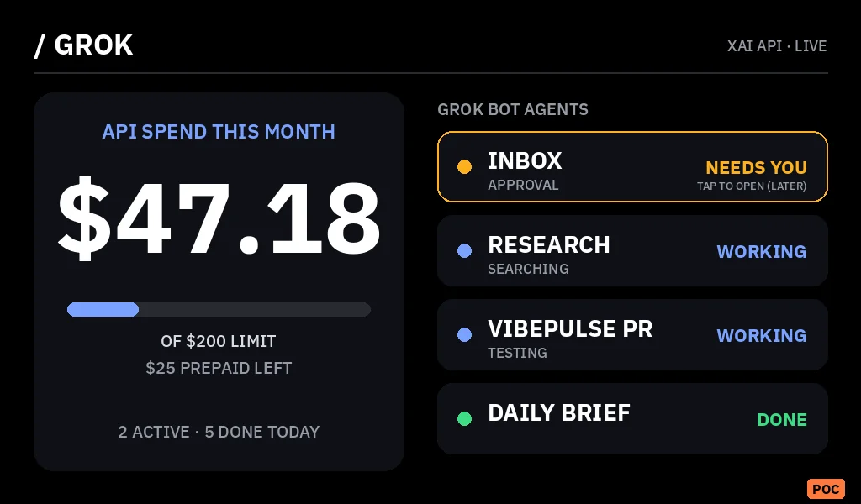Click the "APPROVAL" subtitle under Inbox

click(x=523, y=185)
